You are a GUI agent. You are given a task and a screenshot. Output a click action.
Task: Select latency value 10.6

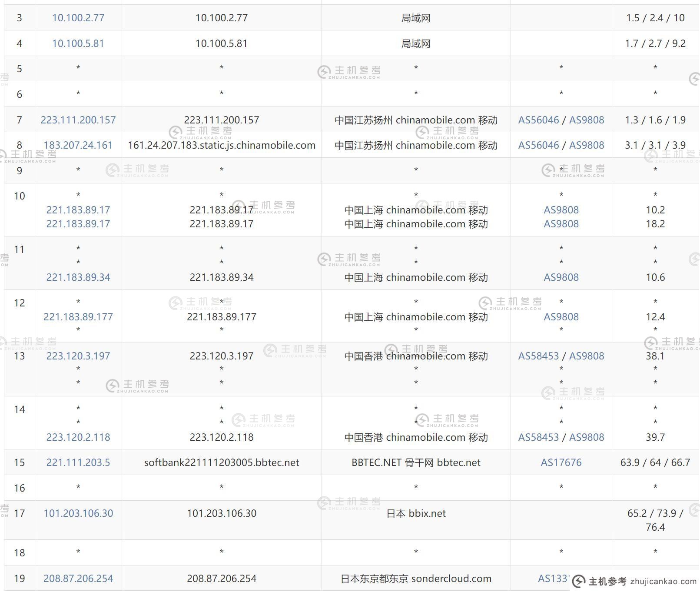click(655, 277)
